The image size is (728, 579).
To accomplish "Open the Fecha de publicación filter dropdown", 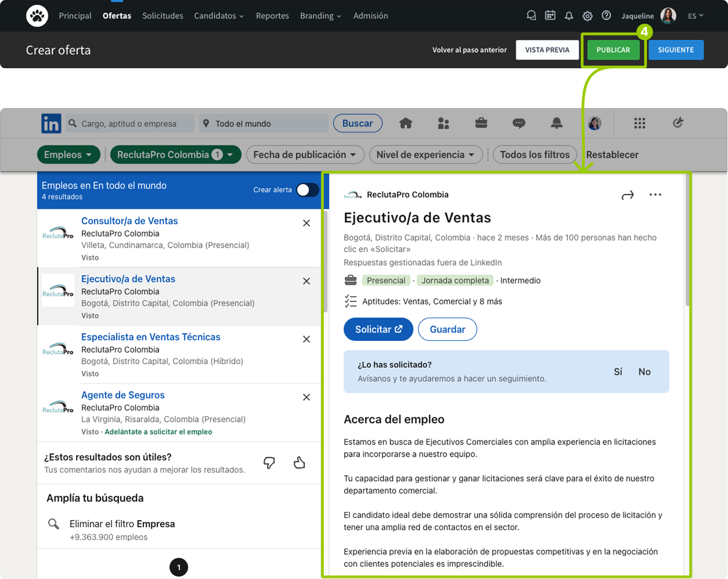I will (305, 154).
